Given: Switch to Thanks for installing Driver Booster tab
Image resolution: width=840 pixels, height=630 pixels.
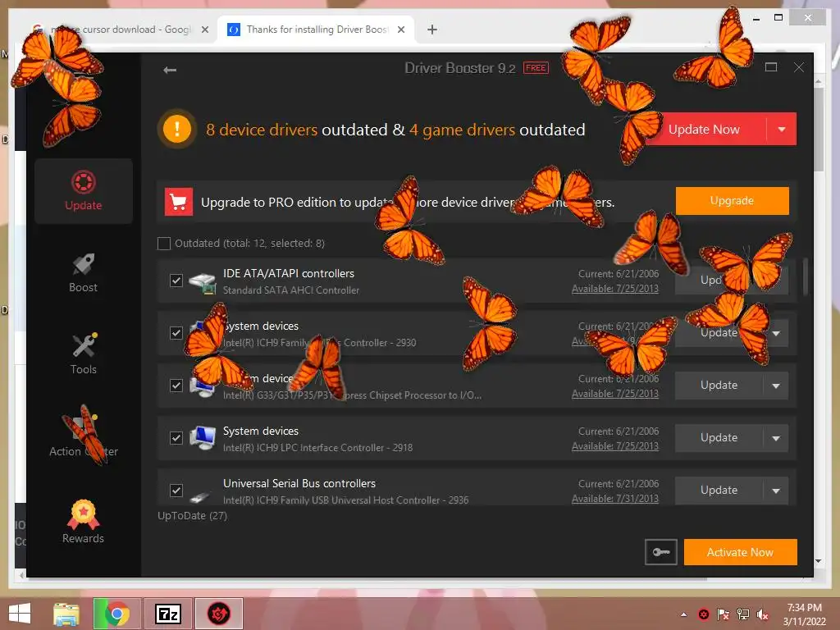Looking at the screenshot, I should tap(316, 30).
